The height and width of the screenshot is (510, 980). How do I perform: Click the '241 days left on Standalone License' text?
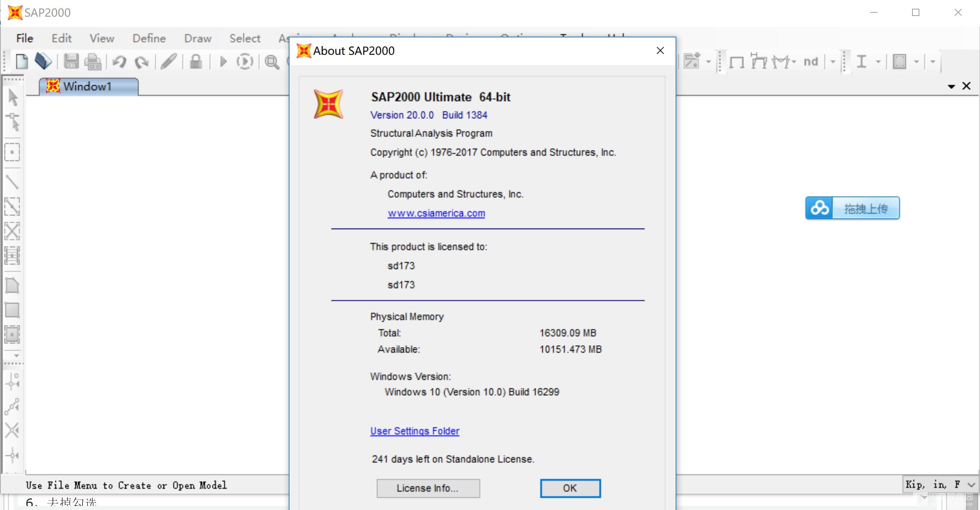tap(453, 459)
